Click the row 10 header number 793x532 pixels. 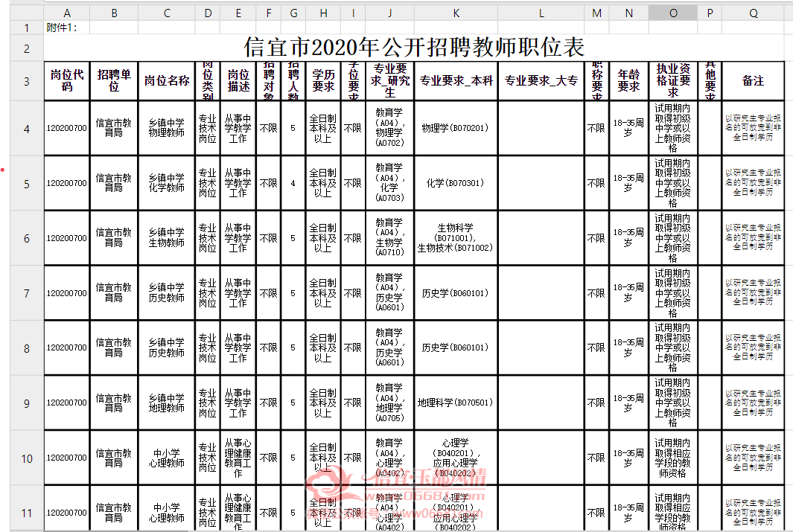[x=27, y=458]
